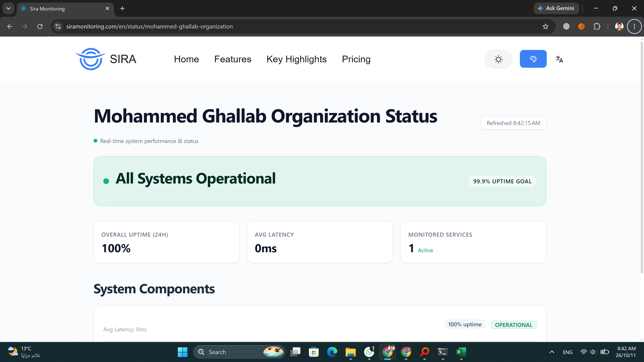Click the address bar URL
Screen dimensions: 644x362
149,26
